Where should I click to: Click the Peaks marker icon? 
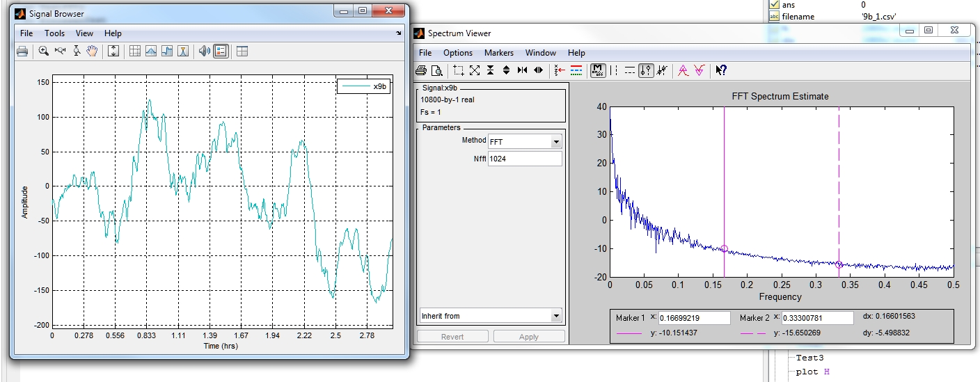coord(683,70)
